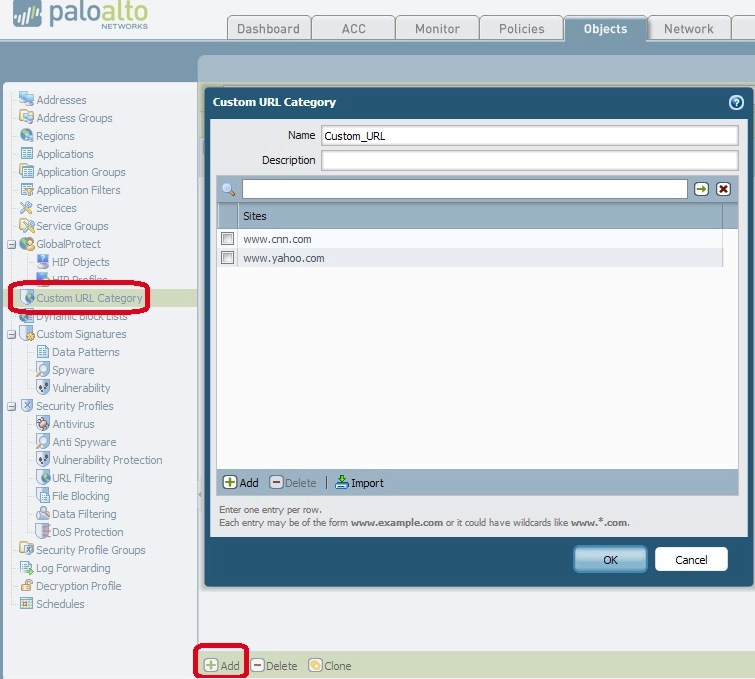The height and width of the screenshot is (679, 755).
Task: Open Security Profile Groups
Action: pyautogui.click(x=91, y=549)
